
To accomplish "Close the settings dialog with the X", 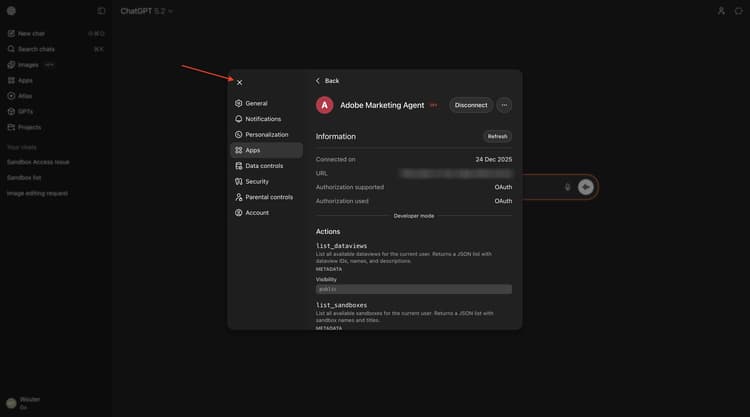I will pyautogui.click(x=240, y=83).
